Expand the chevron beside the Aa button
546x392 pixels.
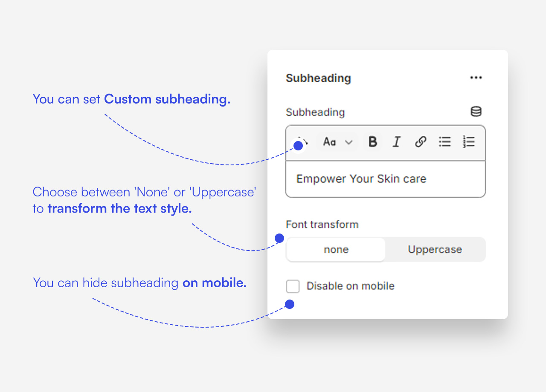coord(349,142)
